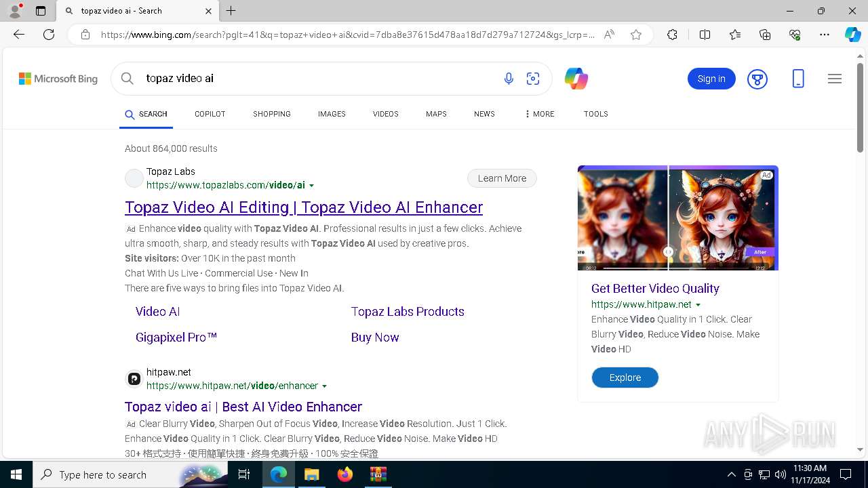This screenshot has height=488, width=868.
Task: Open a new tab with plus icon
Action: point(231,11)
